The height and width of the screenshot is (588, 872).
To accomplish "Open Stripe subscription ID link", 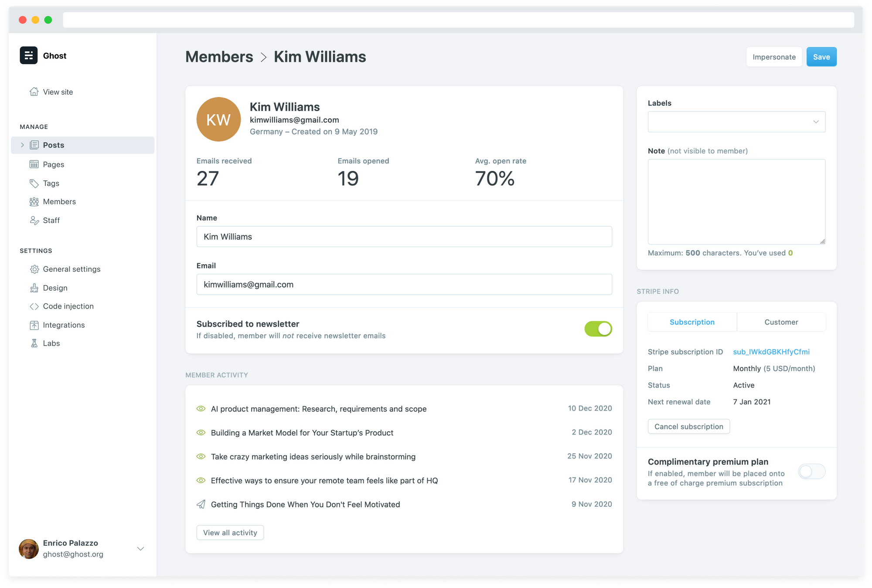I will pos(771,352).
